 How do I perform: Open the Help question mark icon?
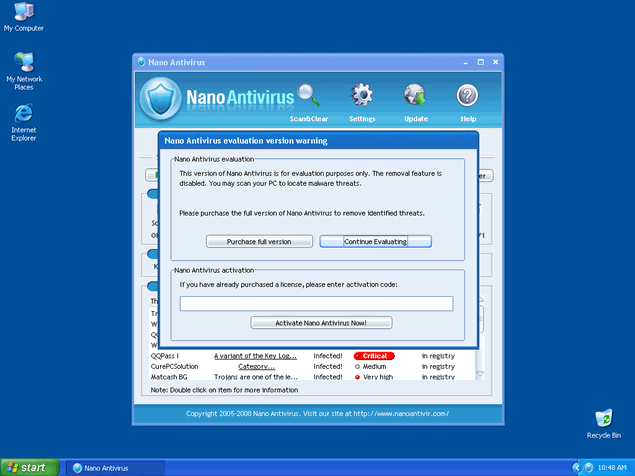(467, 97)
